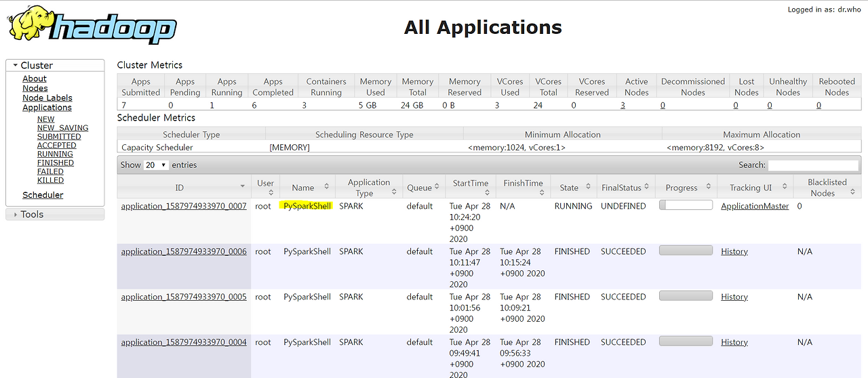The height and width of the screenshot is (378, 868).
Task: Sort table by Progress column
Action: point(686,188)
